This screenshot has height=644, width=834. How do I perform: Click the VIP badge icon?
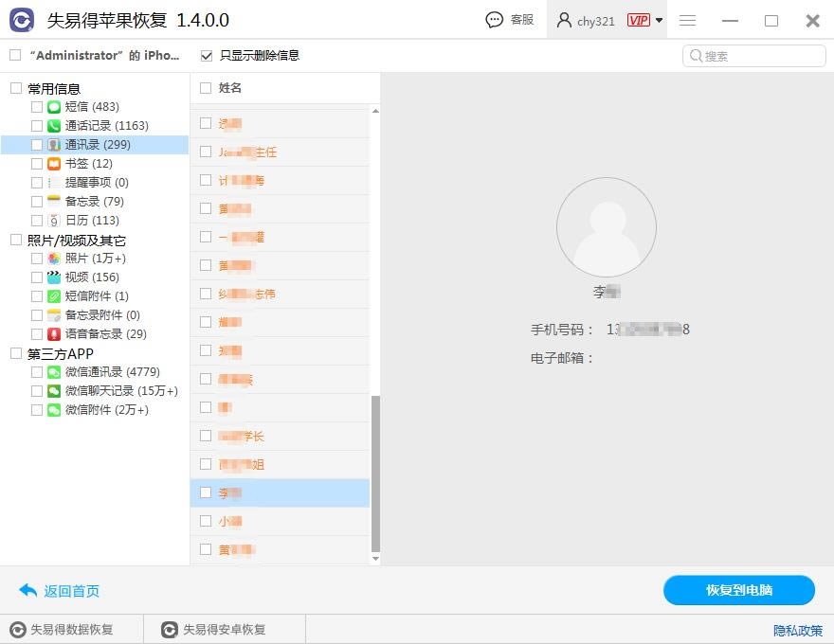[638, 20]
